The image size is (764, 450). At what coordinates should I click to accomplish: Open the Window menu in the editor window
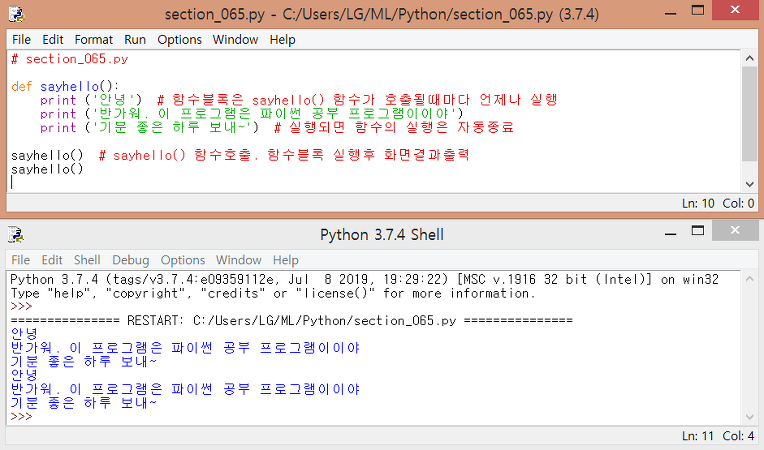point(235,39)
